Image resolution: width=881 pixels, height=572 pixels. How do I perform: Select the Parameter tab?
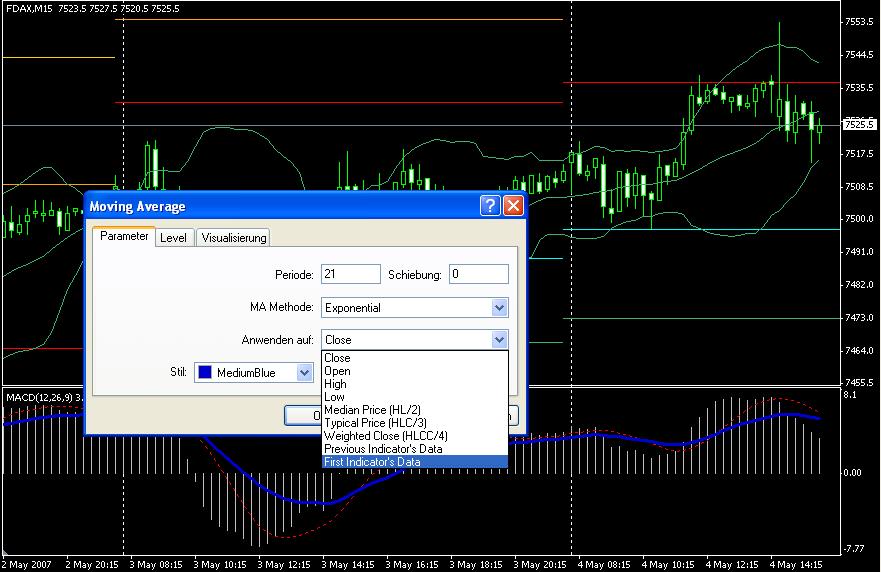coord(124,236)
